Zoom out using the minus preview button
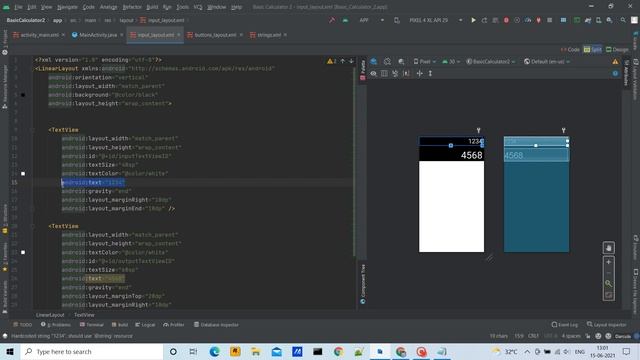The image size is (640, 360). [609, 273]
